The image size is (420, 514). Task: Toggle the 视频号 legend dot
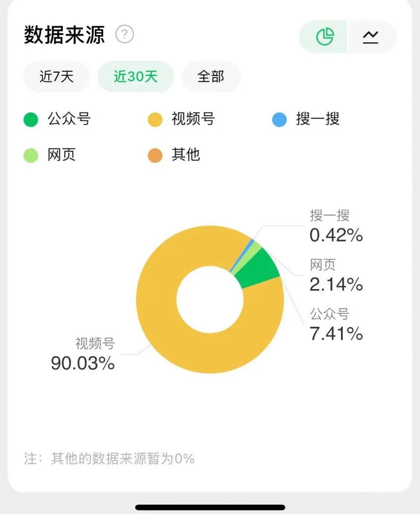pos(155,120)
